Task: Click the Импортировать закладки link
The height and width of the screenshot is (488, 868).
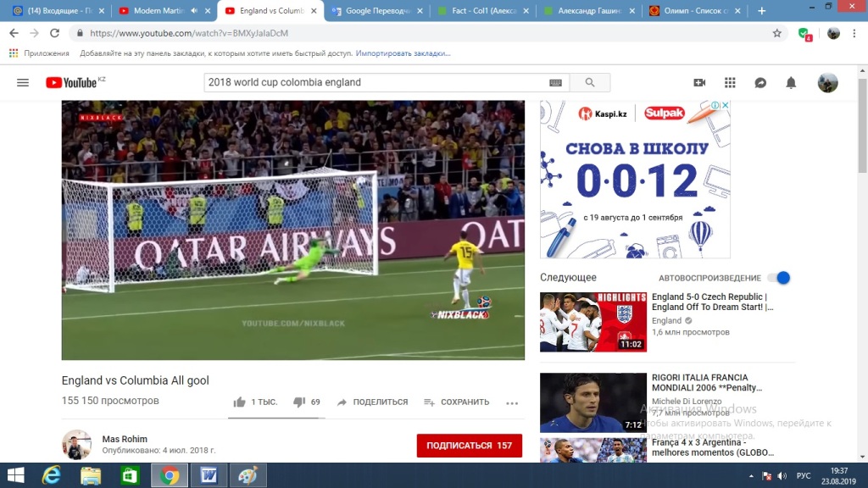Action: click(x=403, y=53)
